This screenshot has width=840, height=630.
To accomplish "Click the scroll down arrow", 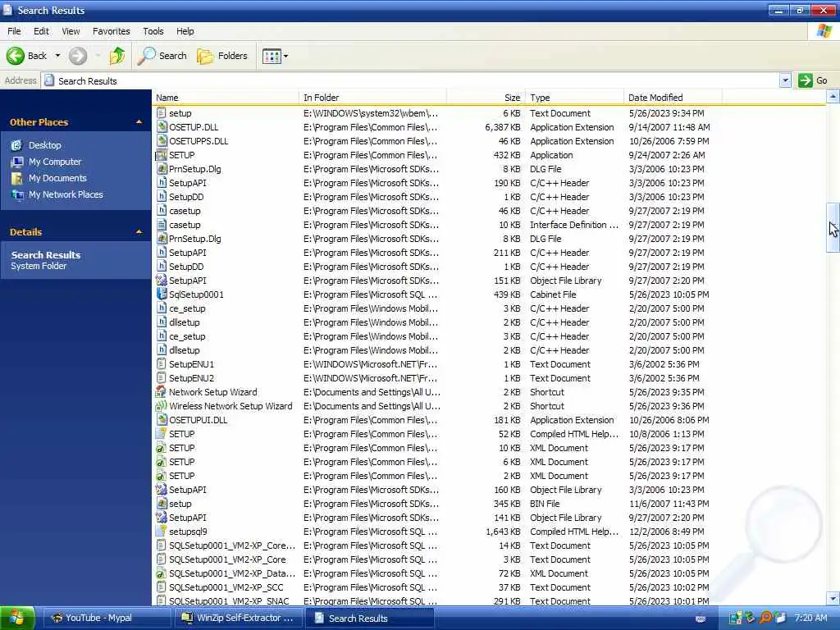I will [x=833, y=598].
